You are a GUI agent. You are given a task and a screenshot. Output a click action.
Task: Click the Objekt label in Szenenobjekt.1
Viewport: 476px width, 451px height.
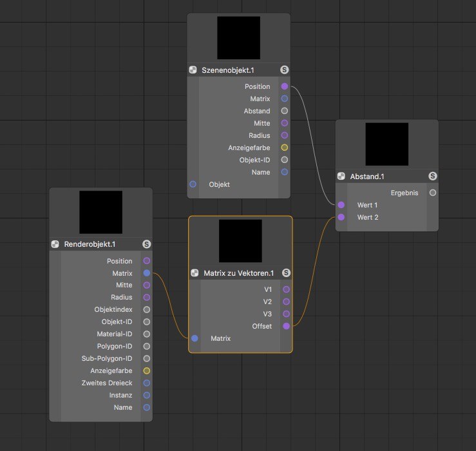[x=219, y=184]
